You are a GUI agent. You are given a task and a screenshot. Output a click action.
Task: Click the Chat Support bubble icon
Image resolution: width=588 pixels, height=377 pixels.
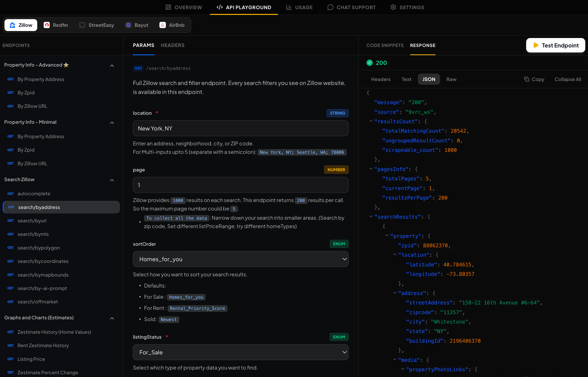tap(330, 7)
